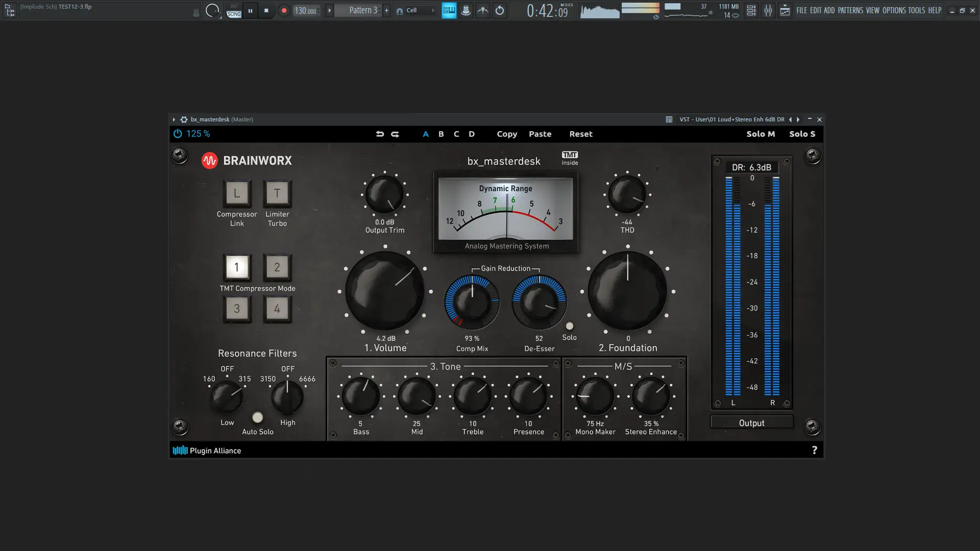This screenshot has width=980, height=551.
Task: Click the record button in transport bar
Action: 284,11
